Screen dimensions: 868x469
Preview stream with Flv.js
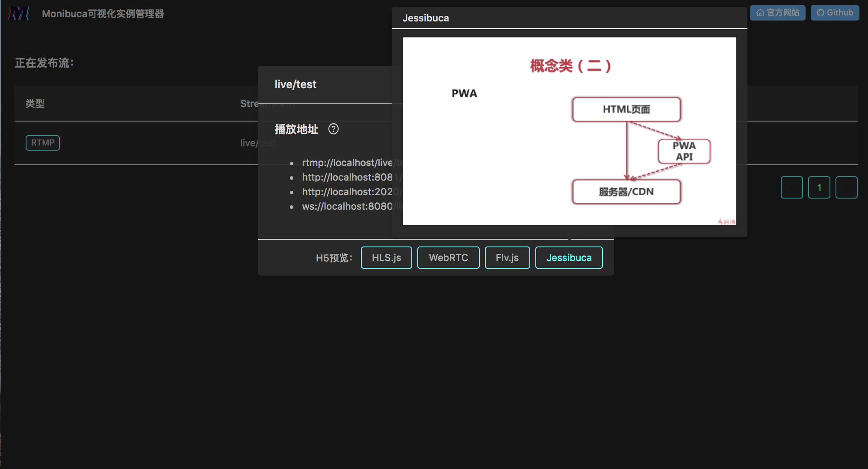[507, 258]
